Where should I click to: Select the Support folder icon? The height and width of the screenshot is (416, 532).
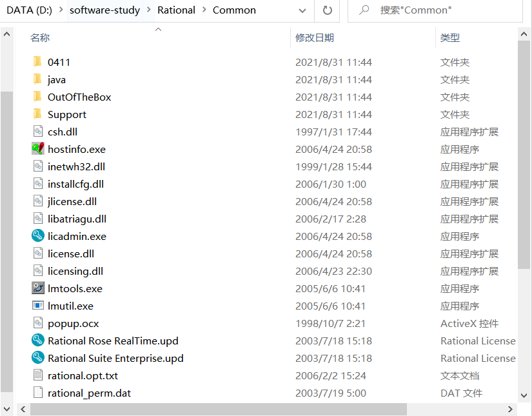point(37,114)
